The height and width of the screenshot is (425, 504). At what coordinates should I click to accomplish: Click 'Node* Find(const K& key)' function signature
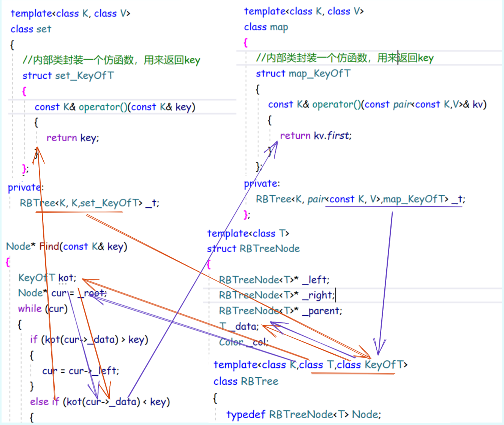[x=66, y=246]
